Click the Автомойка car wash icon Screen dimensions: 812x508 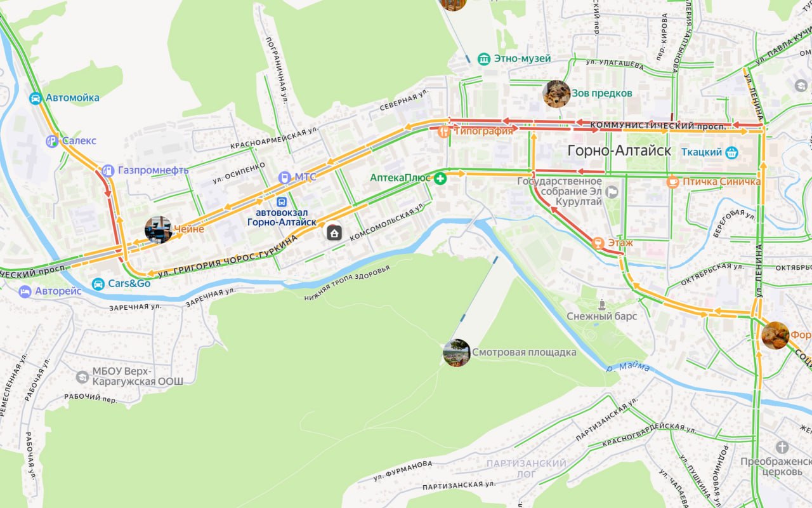[x=36, y=98]
